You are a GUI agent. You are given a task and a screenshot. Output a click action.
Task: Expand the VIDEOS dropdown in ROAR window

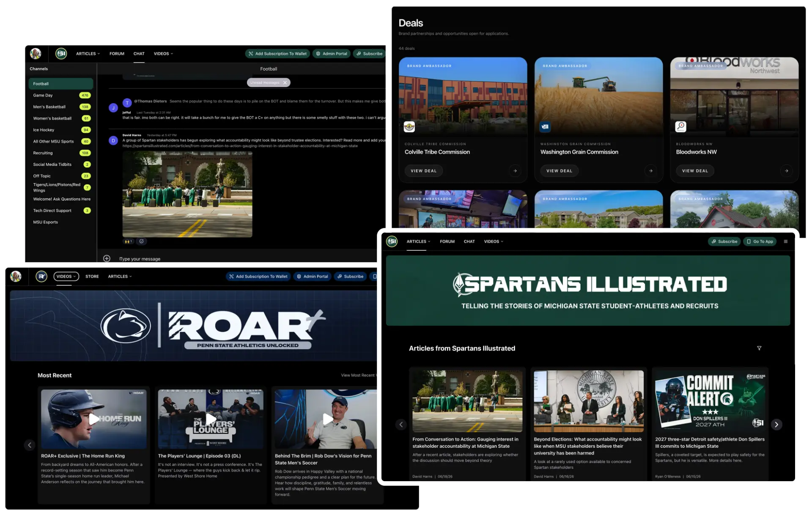tap(66, 277)
